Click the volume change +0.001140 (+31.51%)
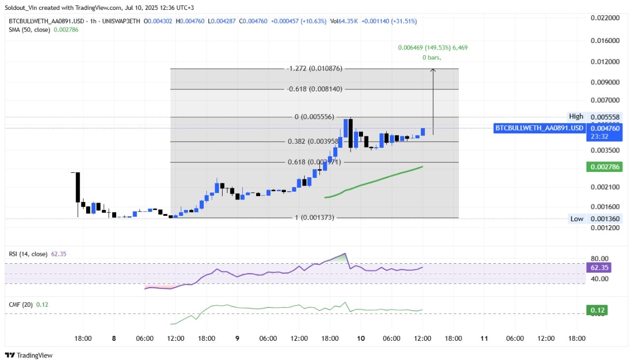The height and width of the screenshot is (364, 633). 389,21
